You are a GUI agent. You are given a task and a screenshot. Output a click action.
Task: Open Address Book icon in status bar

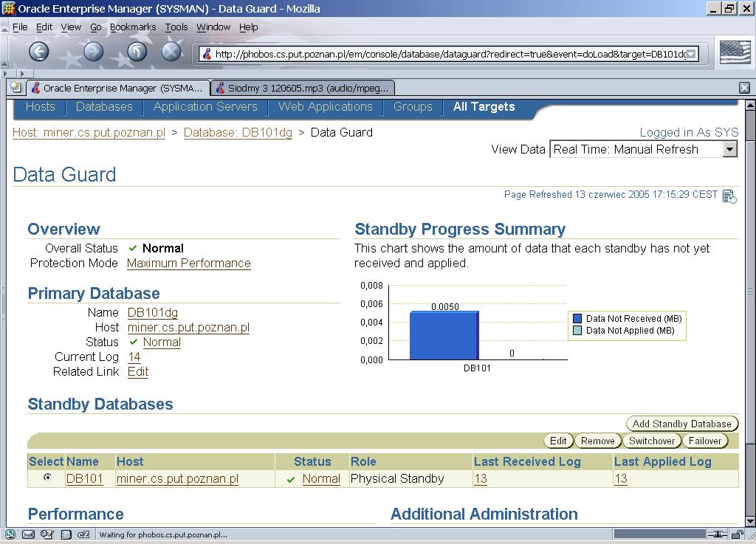66,534
